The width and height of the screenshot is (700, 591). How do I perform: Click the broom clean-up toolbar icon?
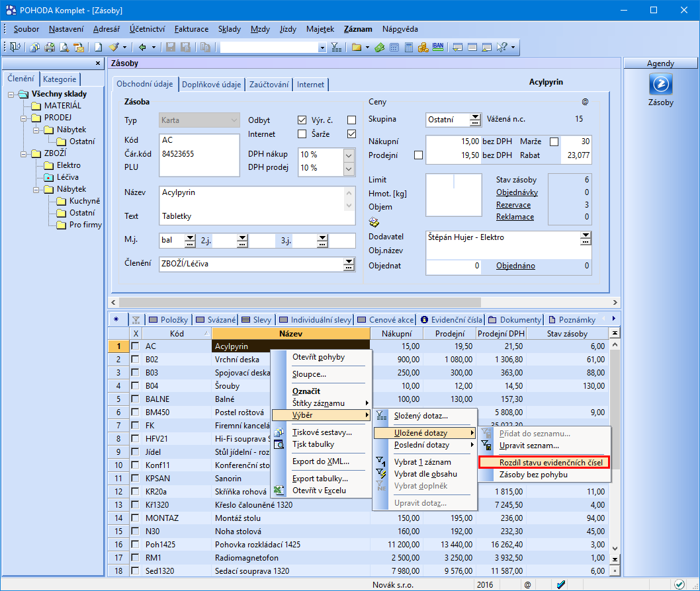[x=114, y=47]
